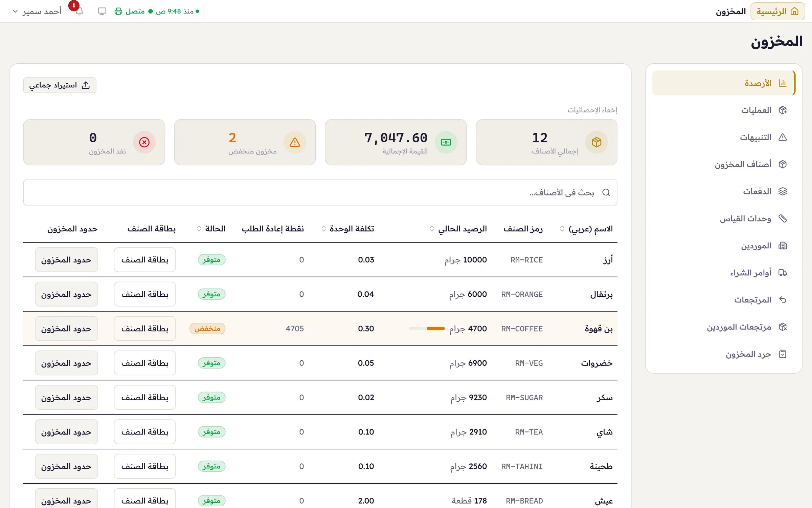Open stock limits for شاي row
Viewport: 812px width, 508px height.
(66, 432)
